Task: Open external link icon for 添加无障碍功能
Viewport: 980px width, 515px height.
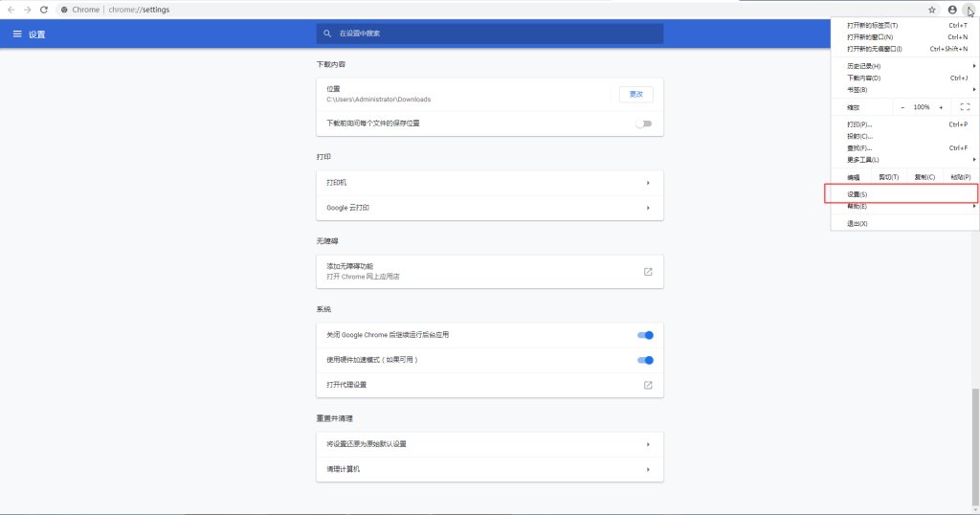Action: tap(648, 272)
